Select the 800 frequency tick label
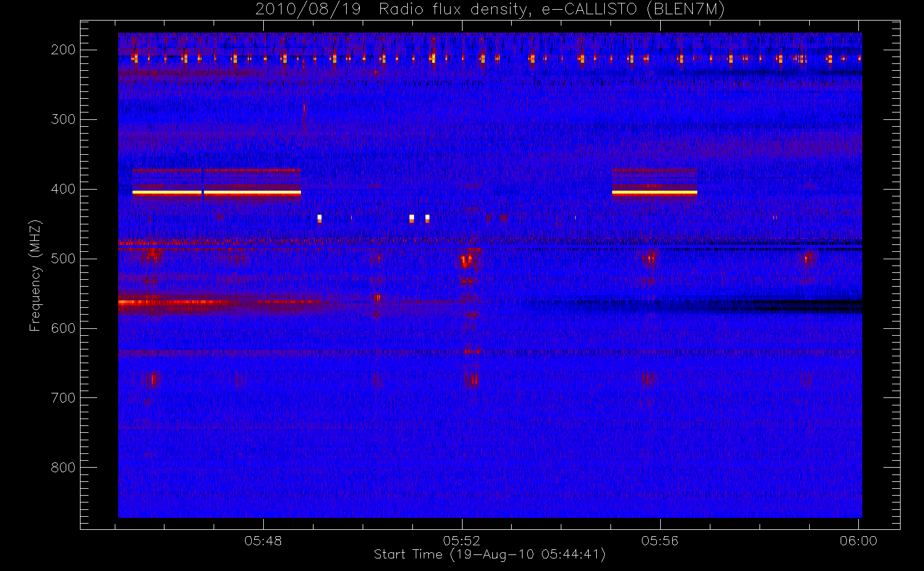 pyautogui.click(x=63, y=468)
